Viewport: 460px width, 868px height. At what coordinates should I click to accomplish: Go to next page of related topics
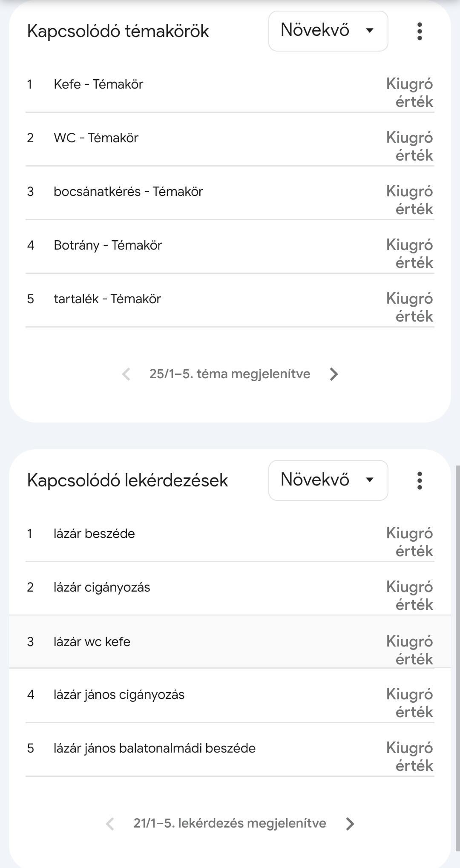(334, 374)
